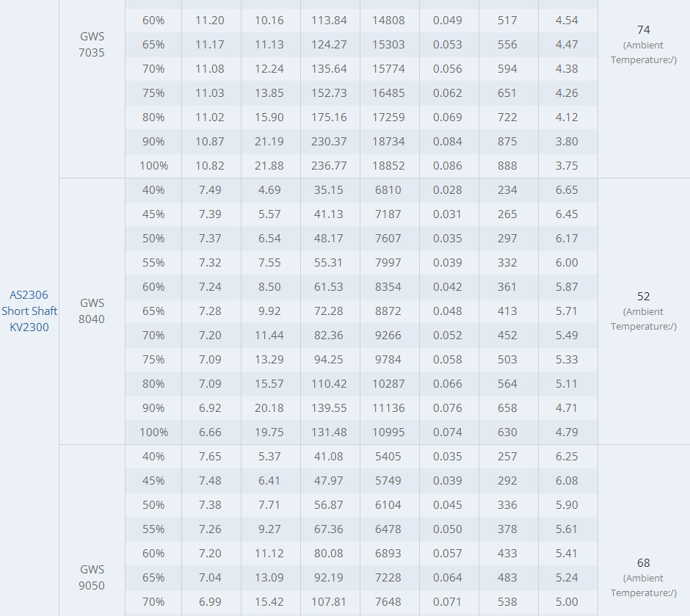
Task: Click the cell showing 6.65
Action: click(x=567, y=190)
